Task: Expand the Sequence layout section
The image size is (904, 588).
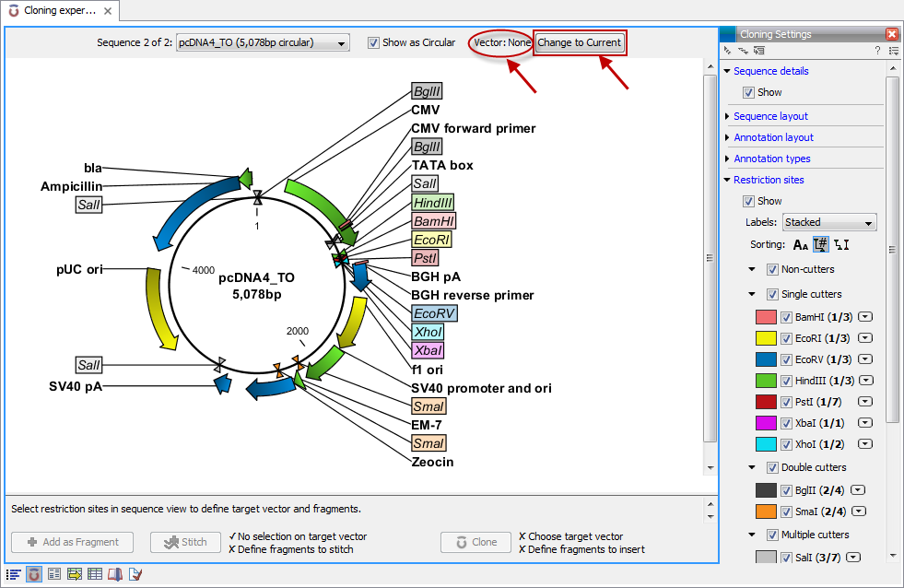Action: tap(770, 116)
